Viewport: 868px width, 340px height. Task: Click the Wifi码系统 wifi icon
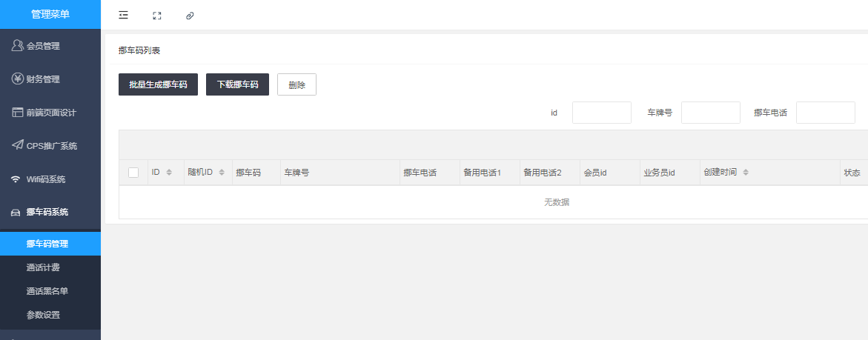click(x=16, y=179)
